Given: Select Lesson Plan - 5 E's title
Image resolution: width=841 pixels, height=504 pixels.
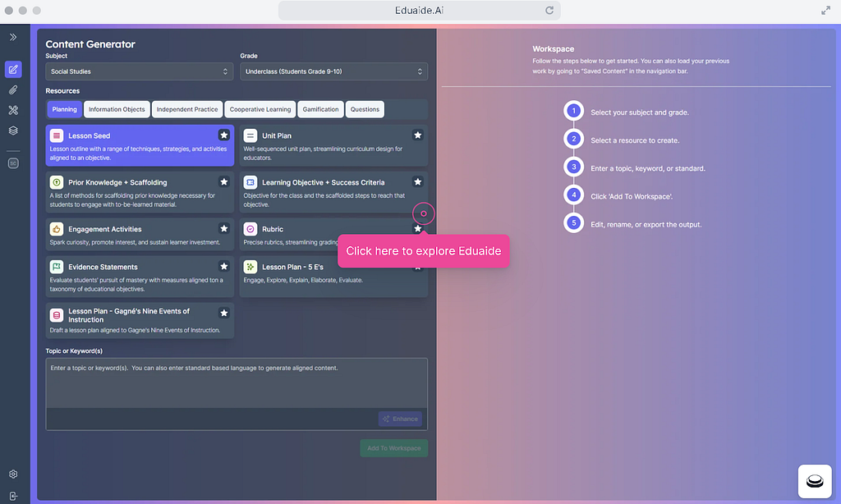Looking at the screenshot, I should click(293, 267).
